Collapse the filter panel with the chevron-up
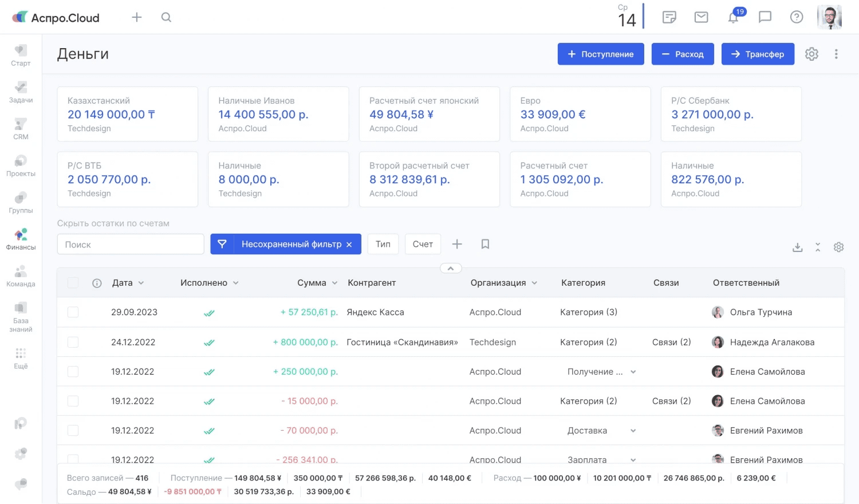Screen dimensions: 859x504 pos(451,268)
